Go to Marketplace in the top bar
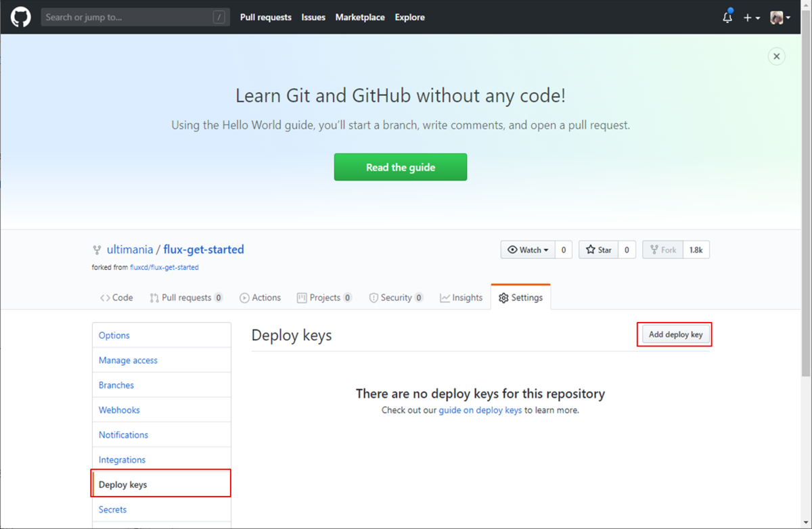This screenshot has width=812, height=529. pyautogui.click(x=360, y=17)
